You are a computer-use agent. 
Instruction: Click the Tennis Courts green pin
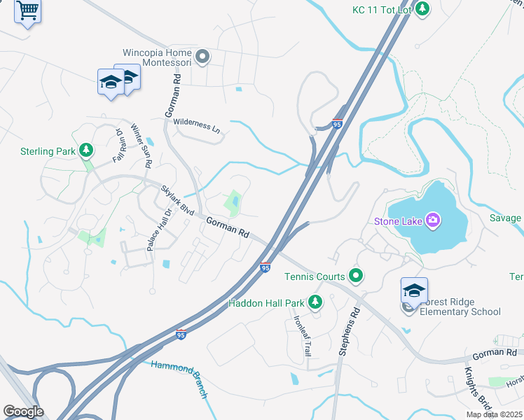click(356, 276)
